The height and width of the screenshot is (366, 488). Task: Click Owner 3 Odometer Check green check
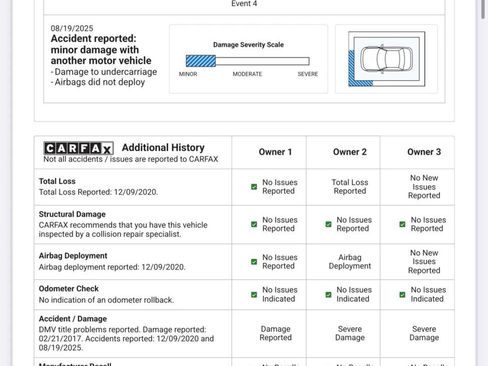pyautogui.click(x=402, y=295)
